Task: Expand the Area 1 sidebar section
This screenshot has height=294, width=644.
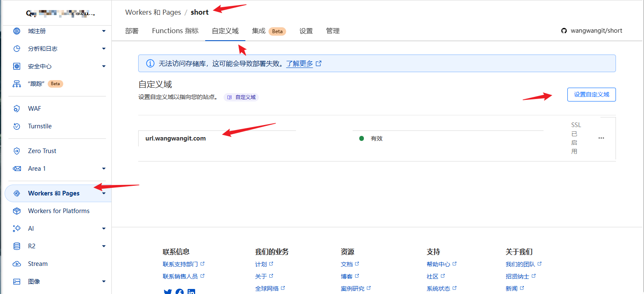Action: coord(104,169)
